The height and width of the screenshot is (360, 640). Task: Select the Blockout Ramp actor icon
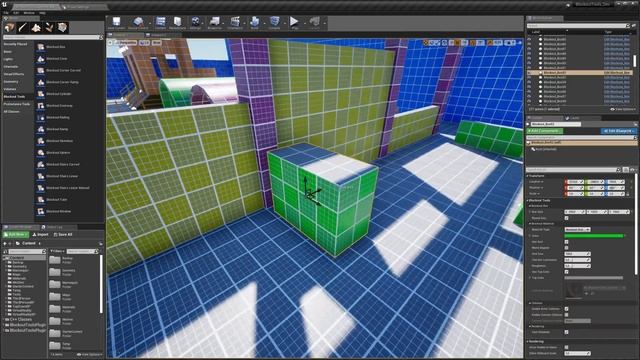(41, 129)
